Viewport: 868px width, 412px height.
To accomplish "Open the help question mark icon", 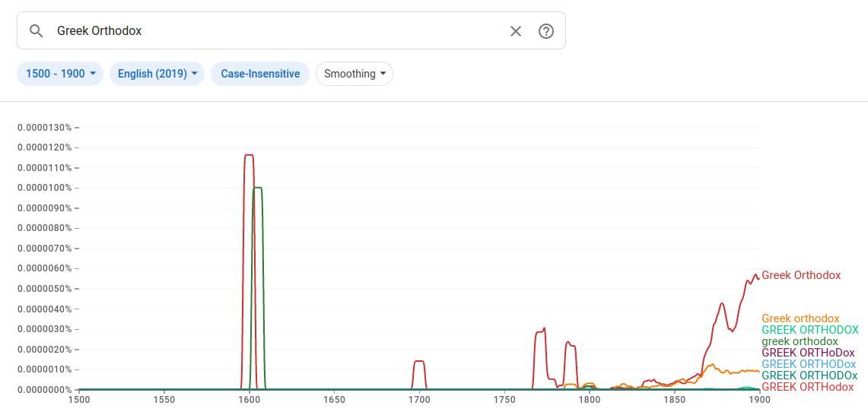I will (x=545, y=31).
